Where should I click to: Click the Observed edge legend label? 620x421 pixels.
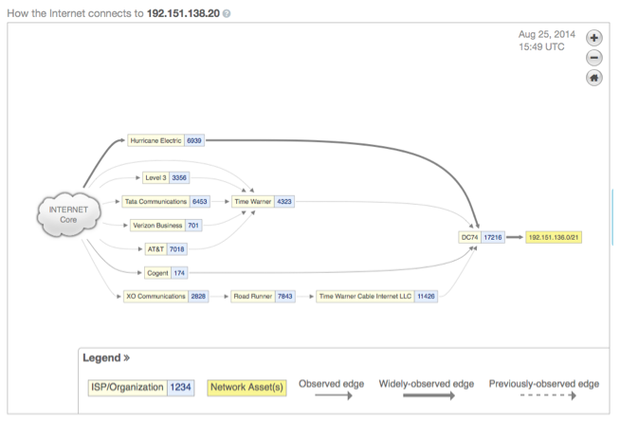pos(331,384)
